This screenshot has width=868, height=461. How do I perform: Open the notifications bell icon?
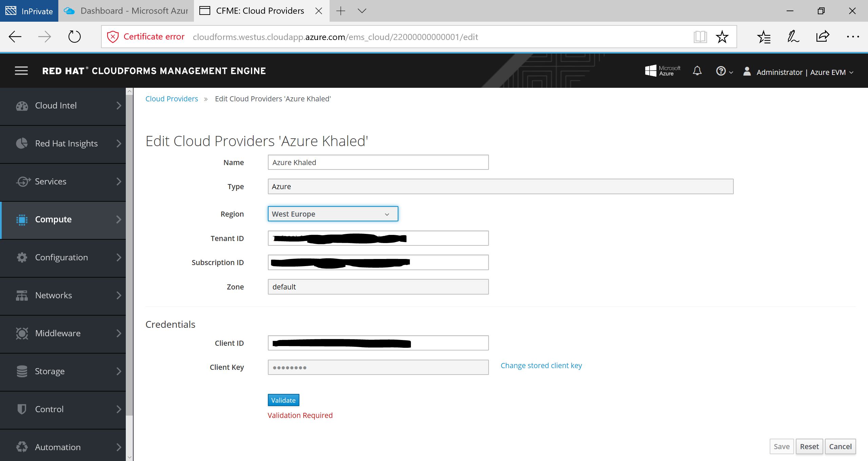coord(697,71)
